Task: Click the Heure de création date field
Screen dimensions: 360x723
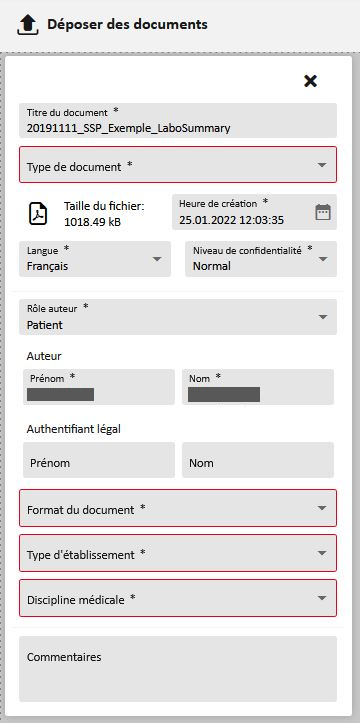Action: 254,212
